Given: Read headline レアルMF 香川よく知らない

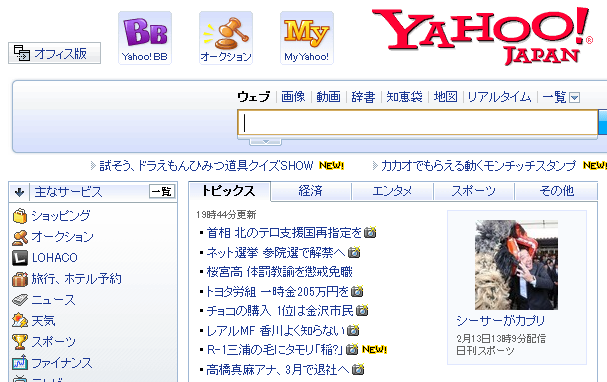Looking at the screenshot, I should tap(276, 331).
